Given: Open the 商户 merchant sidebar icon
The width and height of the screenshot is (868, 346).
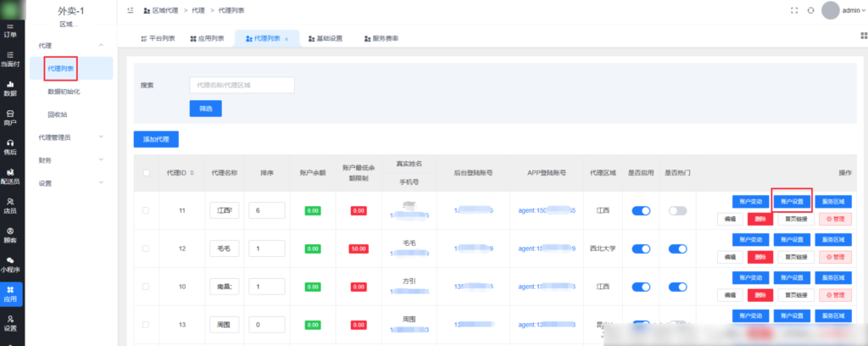Looking at the screenshot, I should [x=10, y=118].
